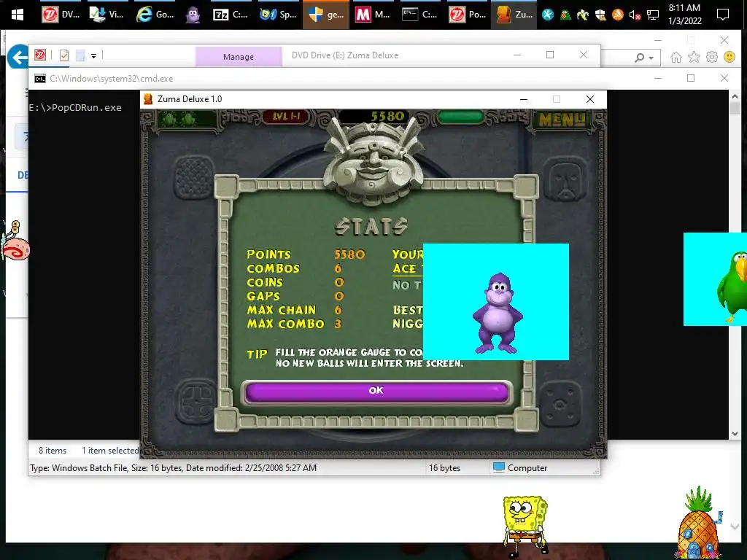
Task: Click the '8 items' status text
Action: click(53, 451)
